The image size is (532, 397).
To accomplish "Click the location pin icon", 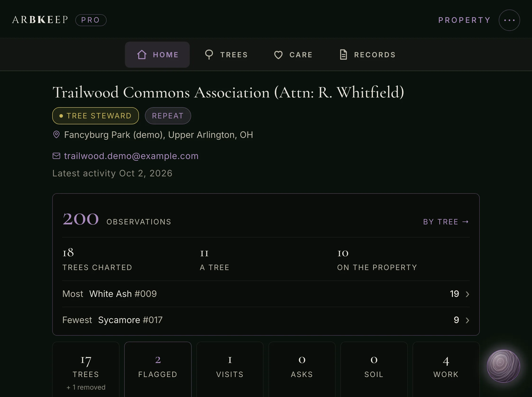I will [x=57, y=135].
